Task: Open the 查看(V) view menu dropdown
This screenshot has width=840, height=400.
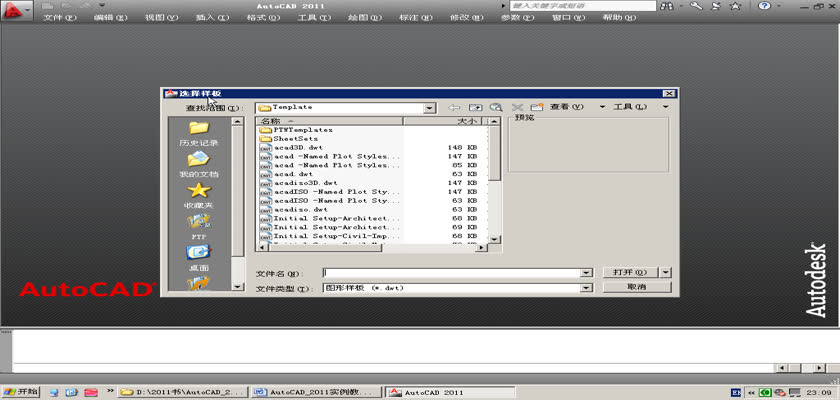Action: tap(602, 107)
